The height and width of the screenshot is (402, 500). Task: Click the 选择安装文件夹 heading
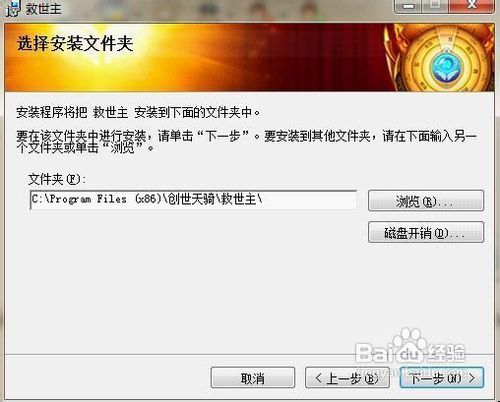tap(75, 44)
